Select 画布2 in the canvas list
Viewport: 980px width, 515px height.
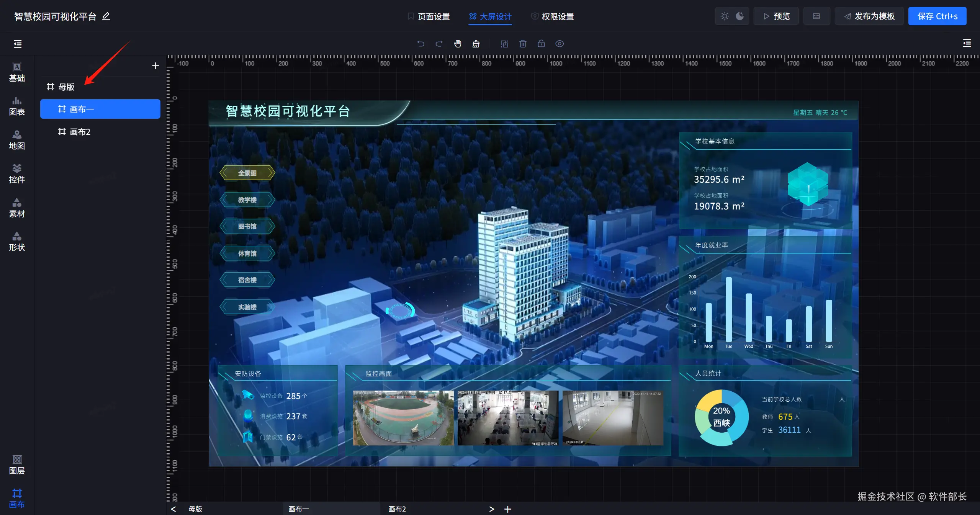coord(80,132)
